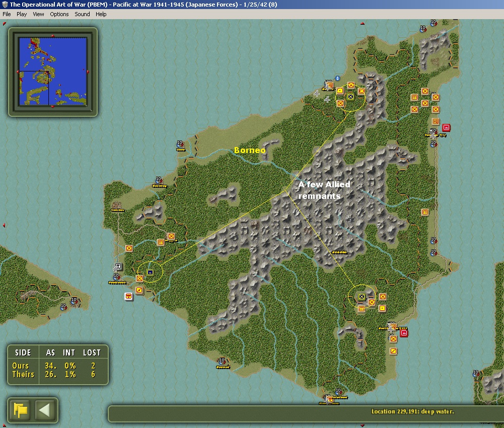Open the Help menu
This screenshot has width=504, height=428.
101,14
